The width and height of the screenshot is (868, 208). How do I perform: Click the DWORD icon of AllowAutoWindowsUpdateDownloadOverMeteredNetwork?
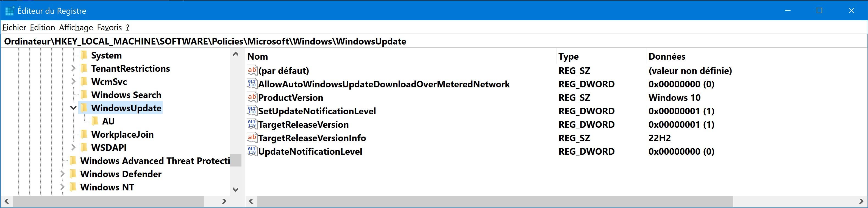[252, 84]
